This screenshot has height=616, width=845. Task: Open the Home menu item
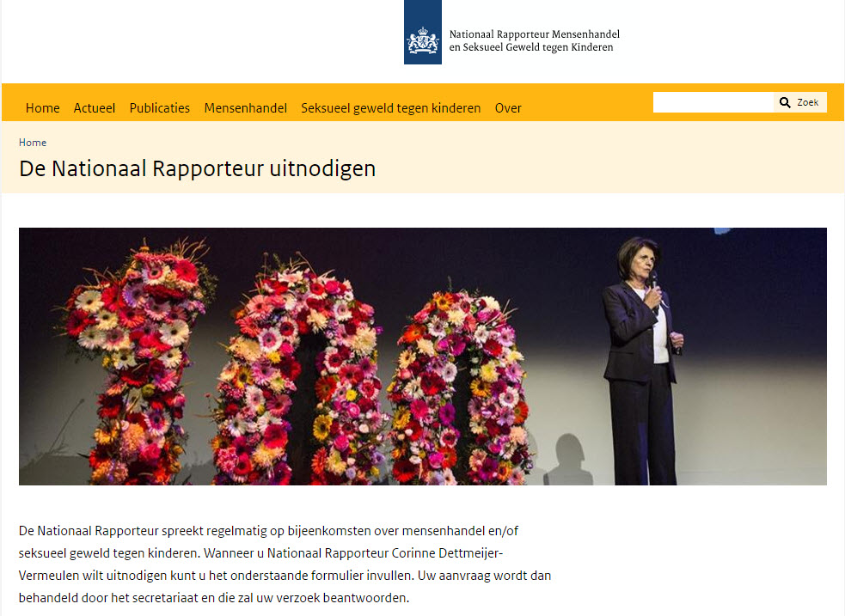(43, 108)
